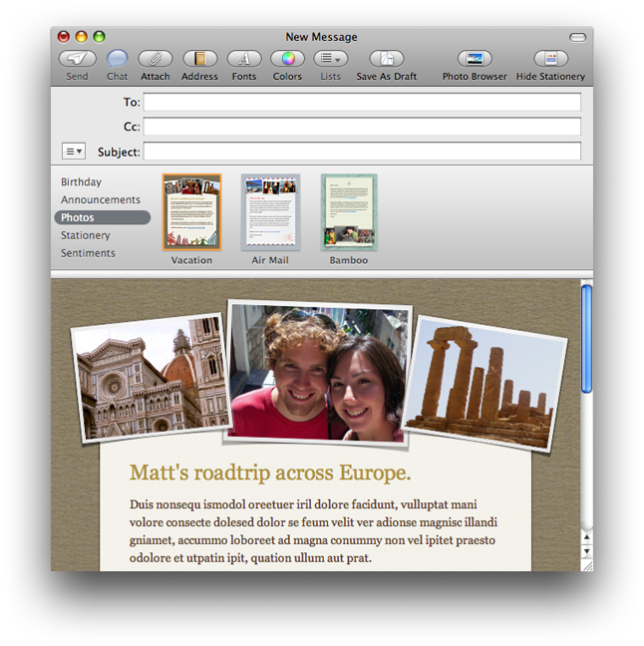The width and height of the screenshot is (644, 646).
Task: Open the Fonts panel
Action: pos(244,59)
